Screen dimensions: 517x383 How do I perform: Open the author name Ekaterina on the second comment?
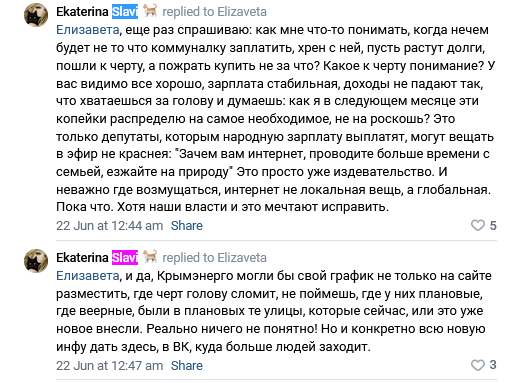[82, 258]
